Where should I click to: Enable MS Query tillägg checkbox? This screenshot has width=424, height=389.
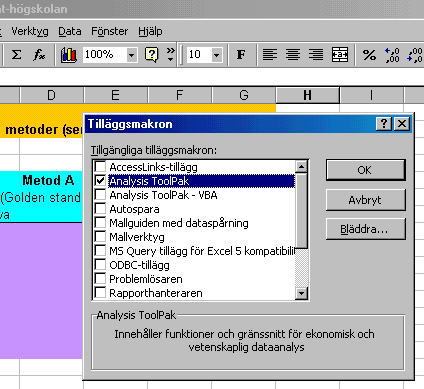point(100,250)
